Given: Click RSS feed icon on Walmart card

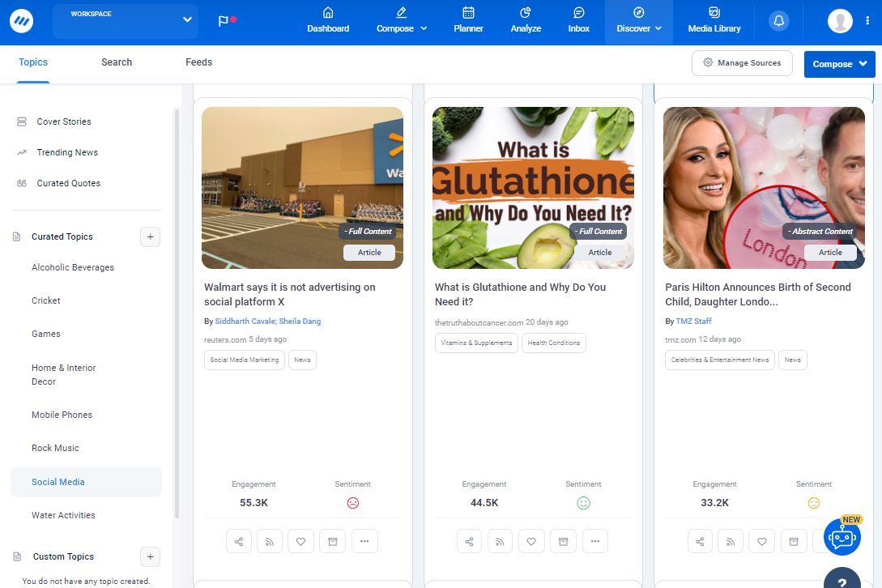Looking at the screenshot, I should coord(270,541).
